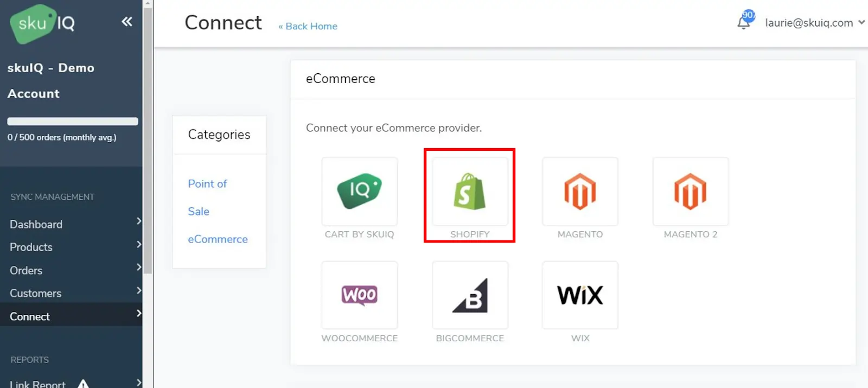This screenshot has height=388, width=868.
Task: Open Products in the sidebar
Action: (31, 247)
